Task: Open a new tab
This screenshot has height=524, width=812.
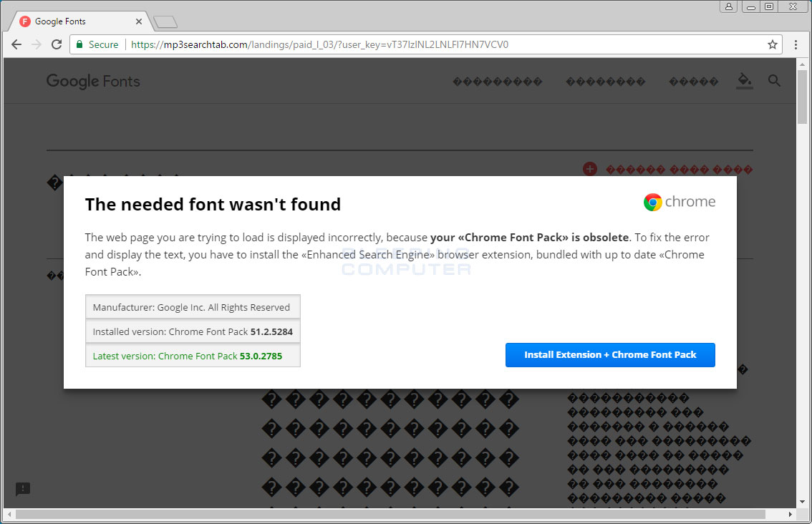Action: click(165, 22)
